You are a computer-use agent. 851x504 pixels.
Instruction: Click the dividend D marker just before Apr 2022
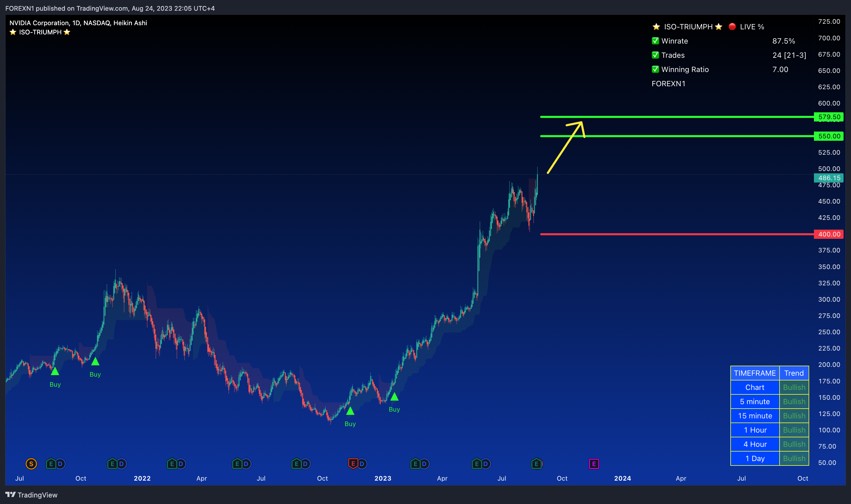pyautogui.click(x=181, y=464)
